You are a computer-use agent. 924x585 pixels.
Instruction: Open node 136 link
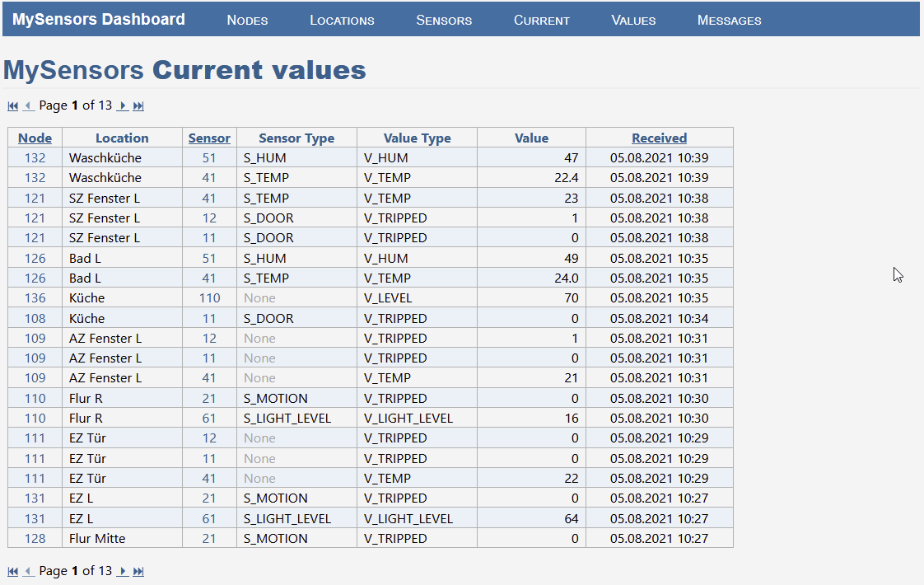click(x=35, y=297)
